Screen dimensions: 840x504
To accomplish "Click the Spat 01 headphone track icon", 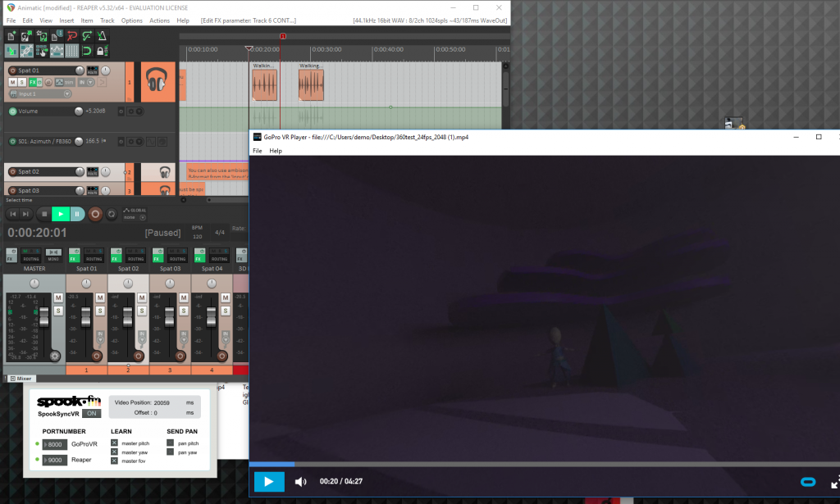I will pyautogui.click(x=157, y=81).
